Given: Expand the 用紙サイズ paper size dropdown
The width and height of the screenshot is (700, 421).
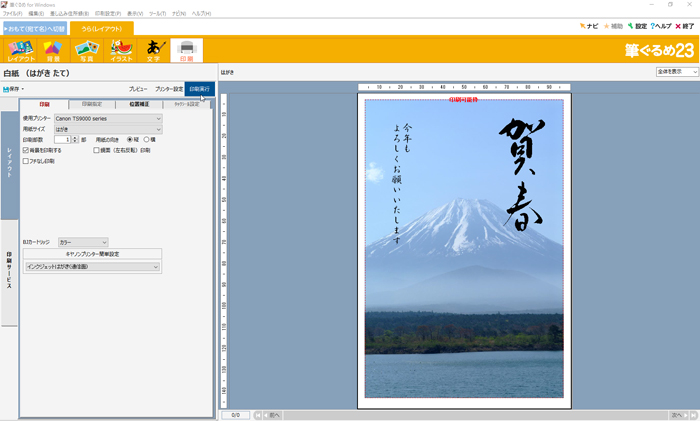Looking at the screenshot, I should (x=108, y=129).
